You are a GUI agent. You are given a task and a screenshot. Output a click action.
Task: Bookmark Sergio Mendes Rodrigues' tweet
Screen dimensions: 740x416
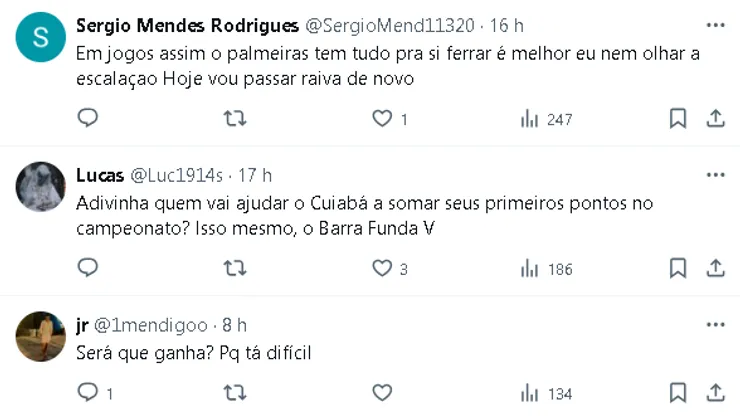click(678, 119)
